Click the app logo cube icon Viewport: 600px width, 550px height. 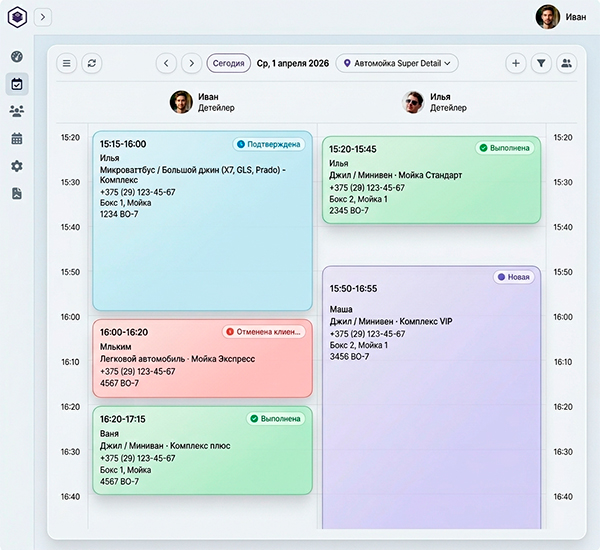(x=16, y=17)
